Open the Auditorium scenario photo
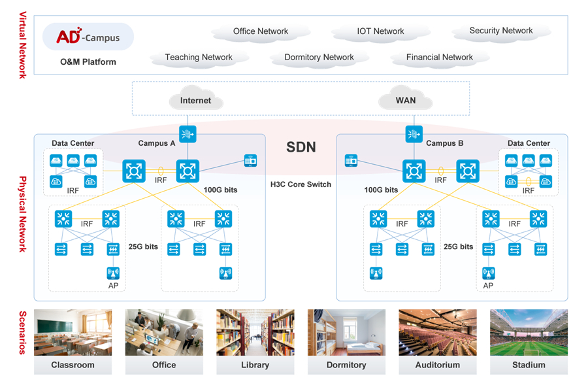588x391 pixels. point(438,332)
